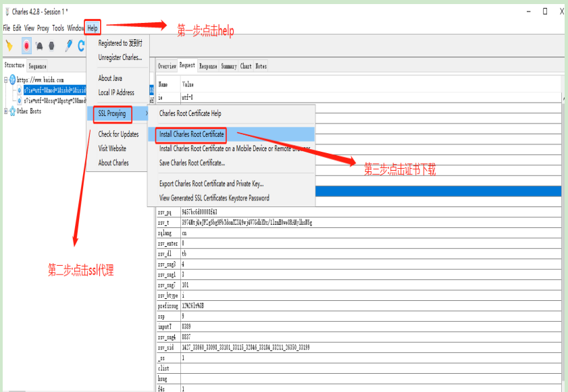568x392 pixels.
Task: Open Charles Root Certificate Help
Action: point(190,113)
